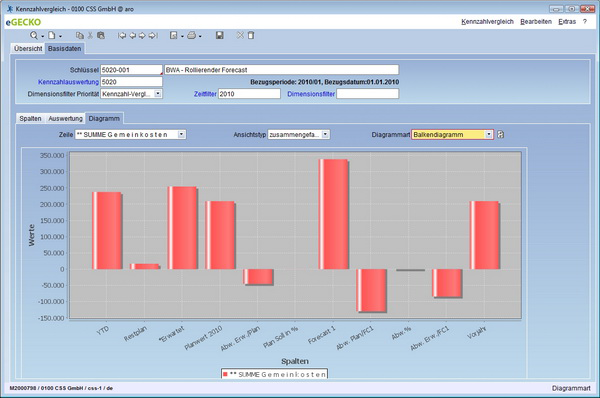Jump to first record arrow icon
The image size is (600, 398).
[x=122, y=36]
